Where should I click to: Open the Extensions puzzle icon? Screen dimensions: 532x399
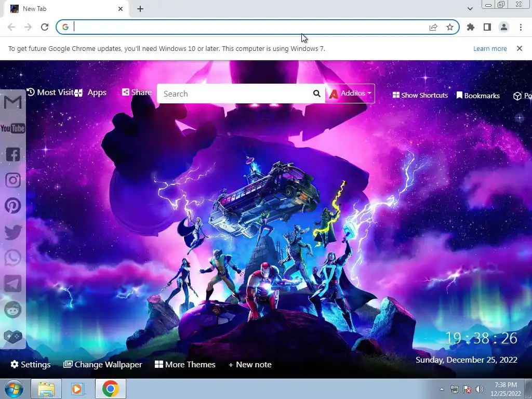point(471,27)
